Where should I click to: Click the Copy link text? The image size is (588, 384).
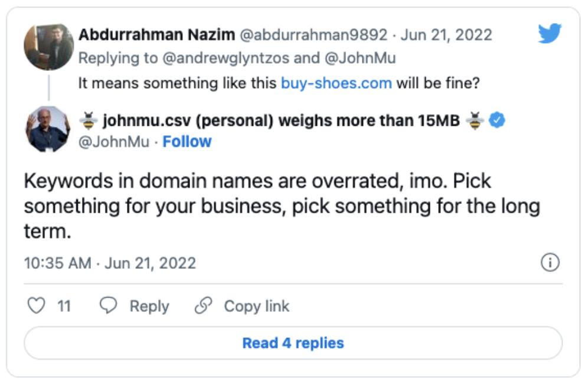tap(256, 306)
